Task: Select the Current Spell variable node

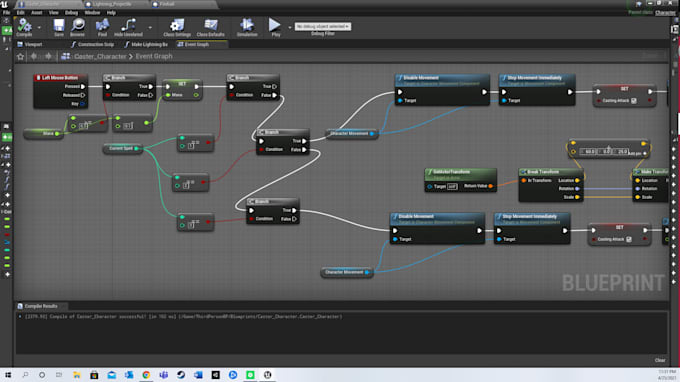Action: point(123,148)
